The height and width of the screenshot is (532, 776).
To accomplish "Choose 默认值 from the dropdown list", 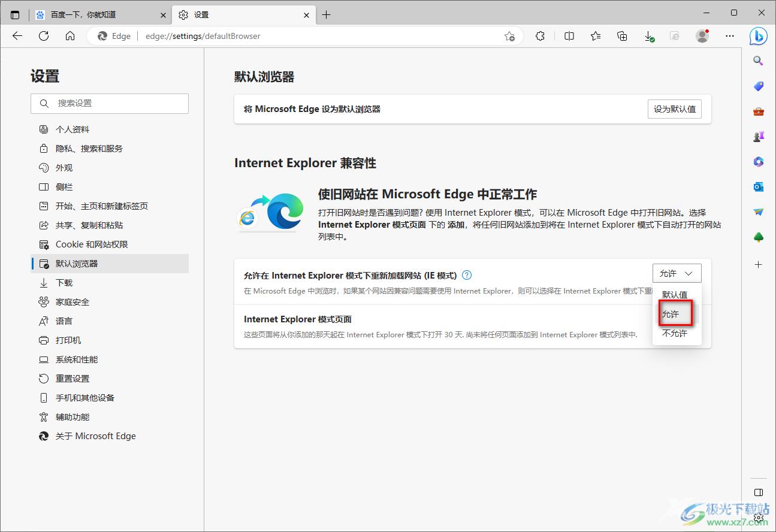I will (677, 295).
